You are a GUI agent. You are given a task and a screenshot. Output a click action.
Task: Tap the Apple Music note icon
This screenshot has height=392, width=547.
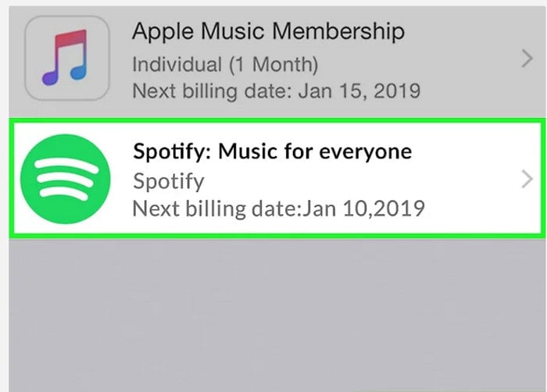click(x=66, y=58)
